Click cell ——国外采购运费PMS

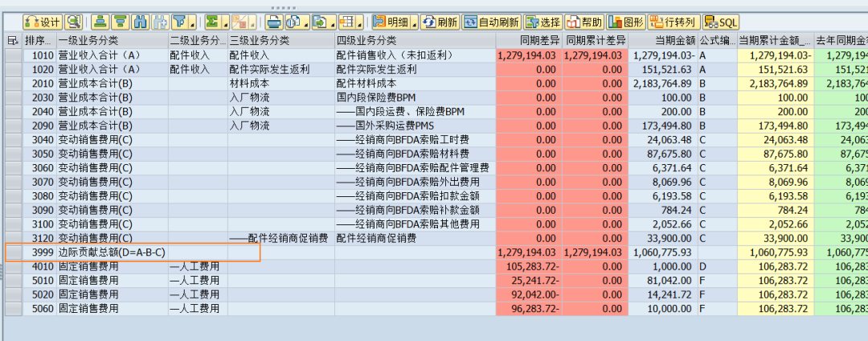tap(416, 125)
